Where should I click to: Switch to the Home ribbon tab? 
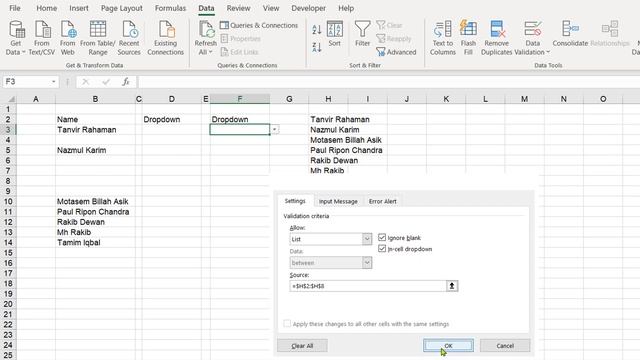(47, 8)
